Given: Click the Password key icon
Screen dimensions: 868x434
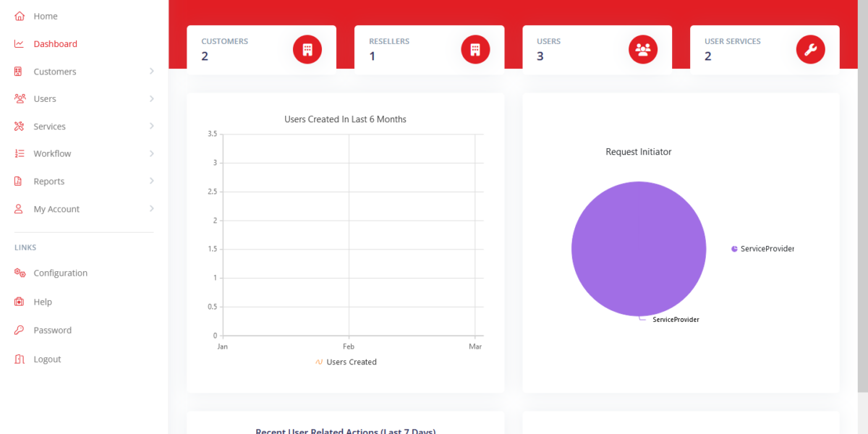Looking at the screenshot, I should [x=20, y=331].
